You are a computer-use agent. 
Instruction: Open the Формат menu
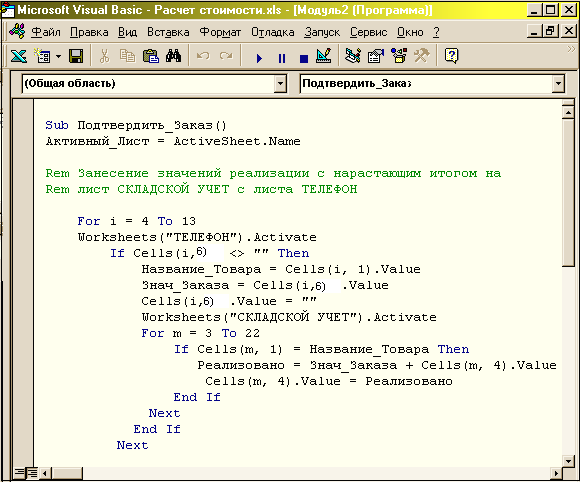[x=220, y=32]
